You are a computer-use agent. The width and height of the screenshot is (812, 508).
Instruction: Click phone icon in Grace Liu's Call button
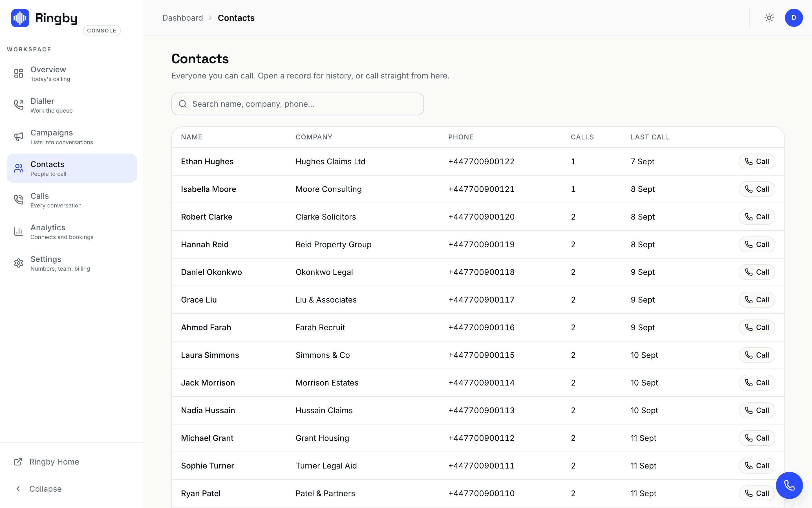coord(749,300)
